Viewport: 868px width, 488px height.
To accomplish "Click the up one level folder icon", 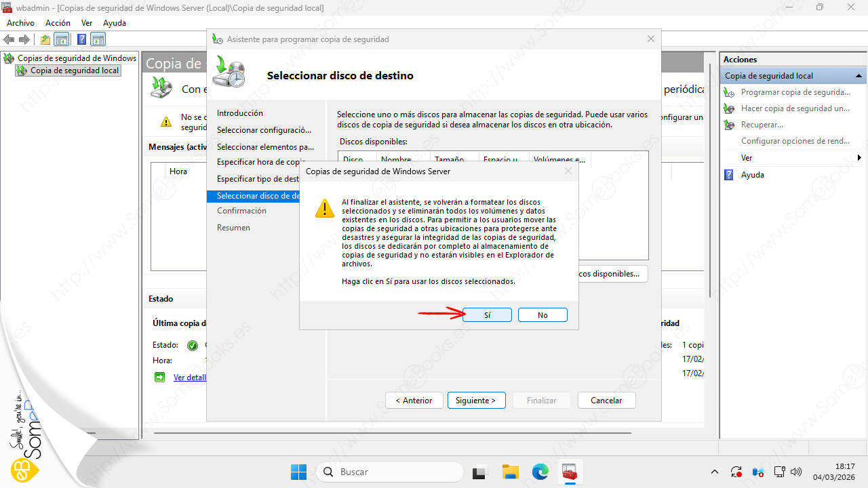I will click(x=45, y=39).
